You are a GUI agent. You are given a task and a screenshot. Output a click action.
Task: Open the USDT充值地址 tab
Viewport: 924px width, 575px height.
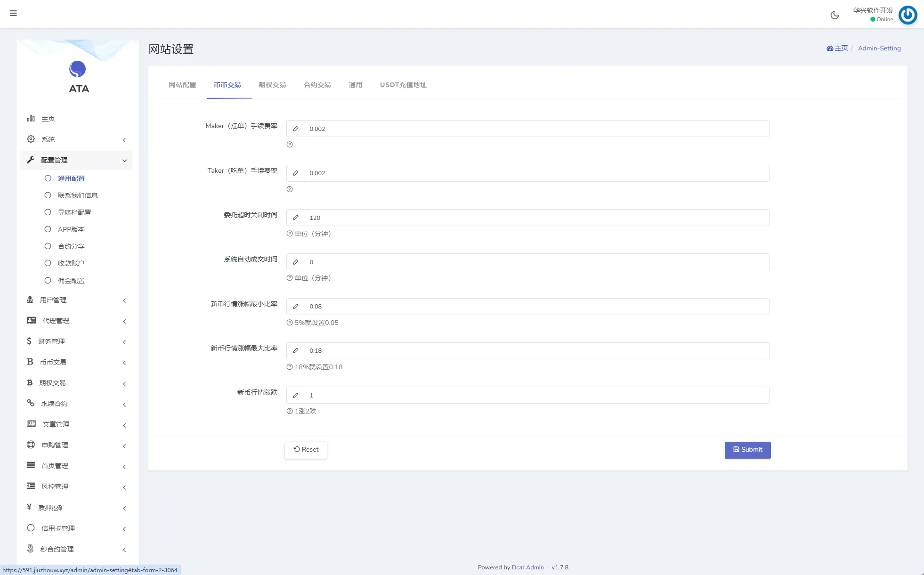pyautogui.click(x=403, y=85)
